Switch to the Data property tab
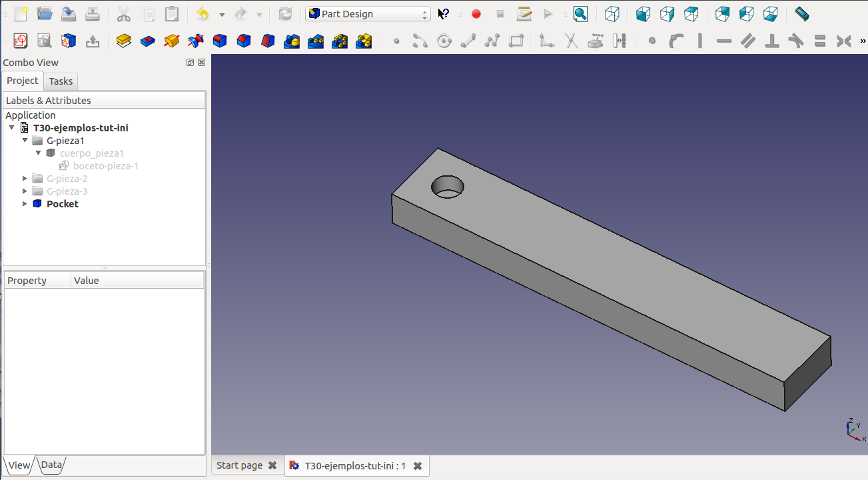The height and width of the screenshot is (480, 868). click(x=51, y=465)
